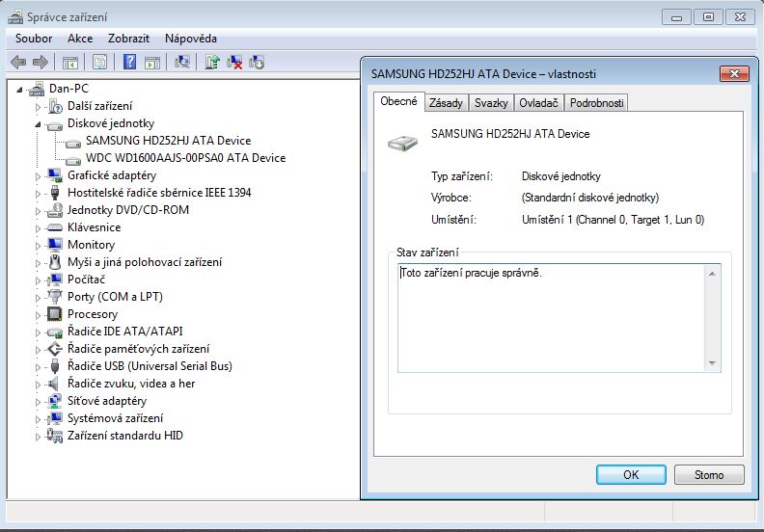Click the Update driver software toolbar icon

coord(211,62)
